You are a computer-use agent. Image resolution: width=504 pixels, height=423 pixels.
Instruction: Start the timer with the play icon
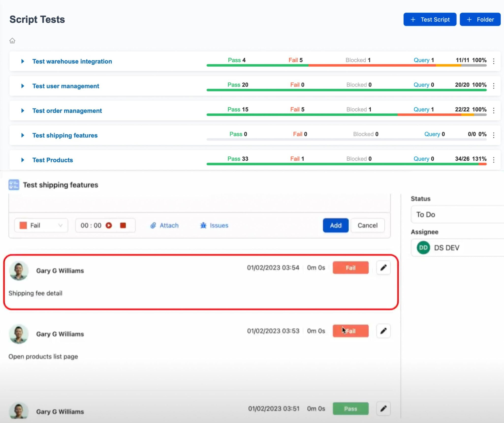(x=109, y=225)
